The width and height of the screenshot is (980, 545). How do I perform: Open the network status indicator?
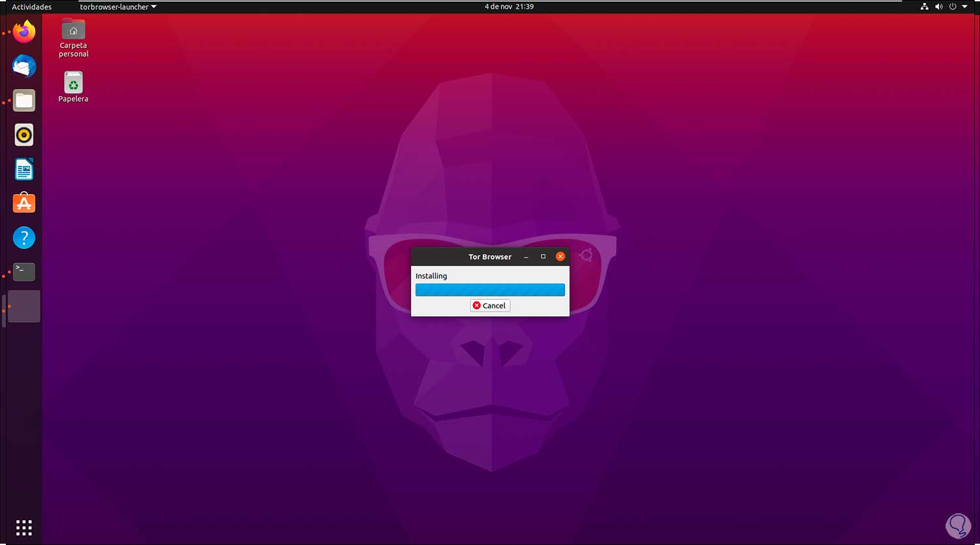(x=924, y=7)
